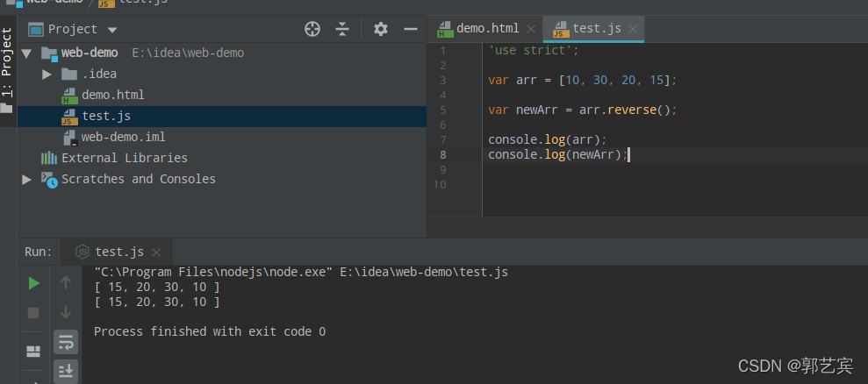Expand Scratches and Consoles node

click(x=26, y=179)
